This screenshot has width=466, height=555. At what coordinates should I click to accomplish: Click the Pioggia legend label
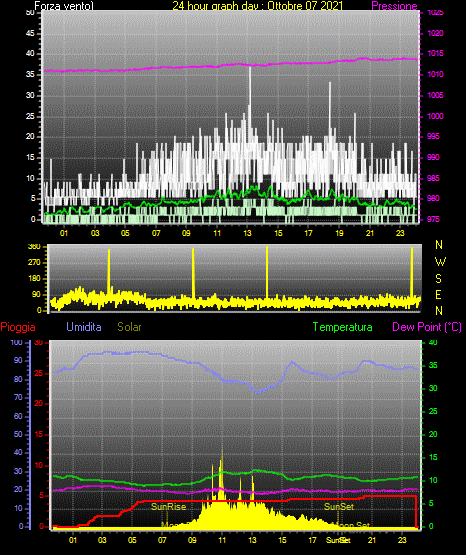tap(18, 327)
